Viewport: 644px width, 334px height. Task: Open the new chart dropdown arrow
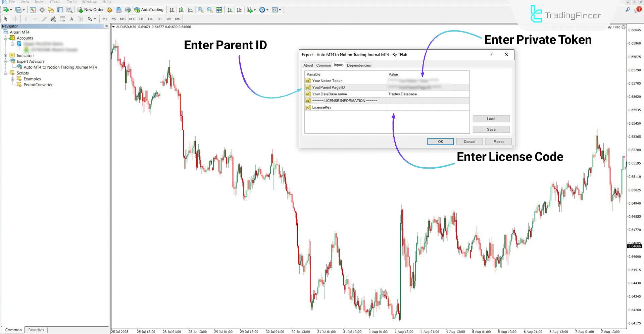254,10
